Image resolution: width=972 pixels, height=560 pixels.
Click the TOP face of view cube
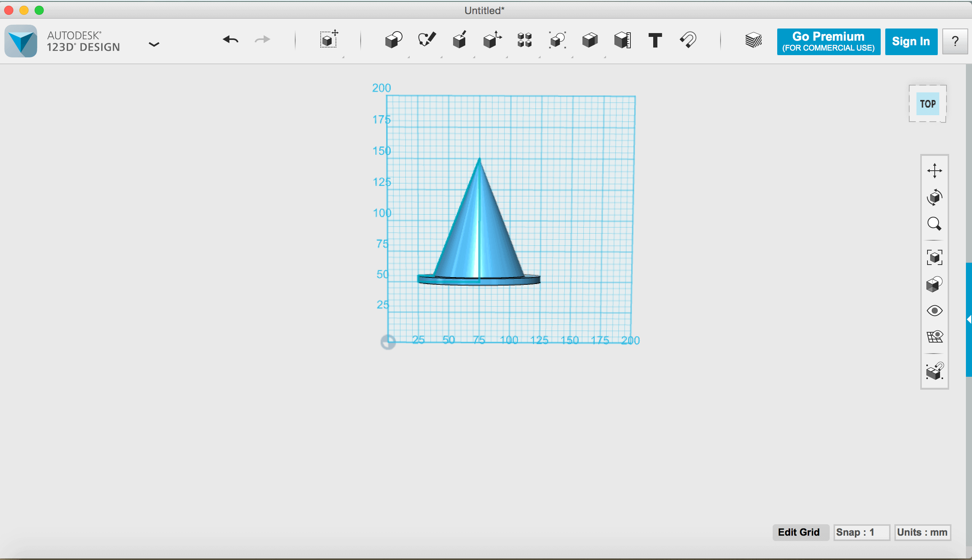[927, 104]
